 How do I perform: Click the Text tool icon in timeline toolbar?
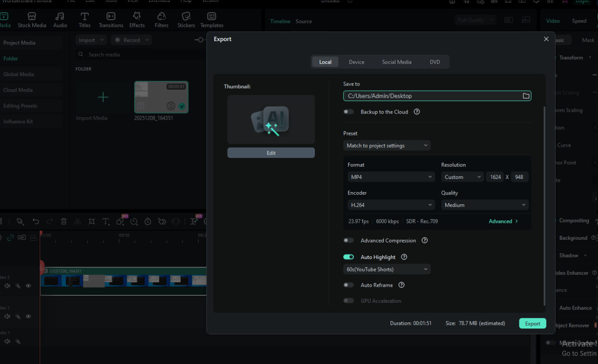pos(106,221)
